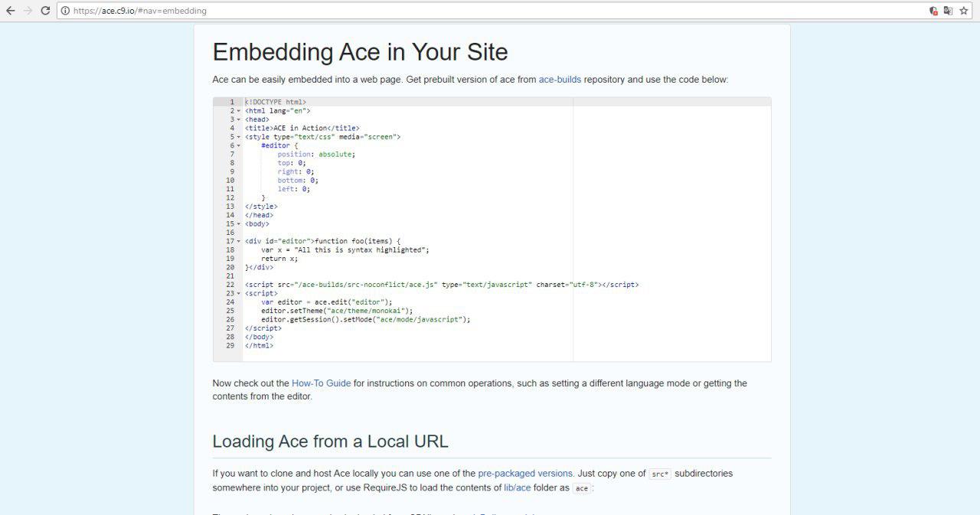The width and height of the screenshot is (980, 515).
Task: Open the ace-builds repository link
Action: 560,80
